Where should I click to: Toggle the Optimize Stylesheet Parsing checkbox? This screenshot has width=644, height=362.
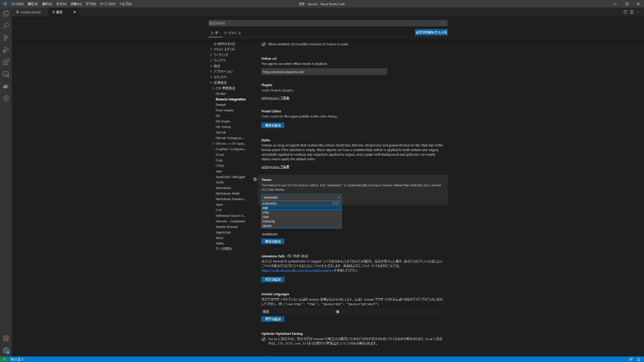click(264, 339)
